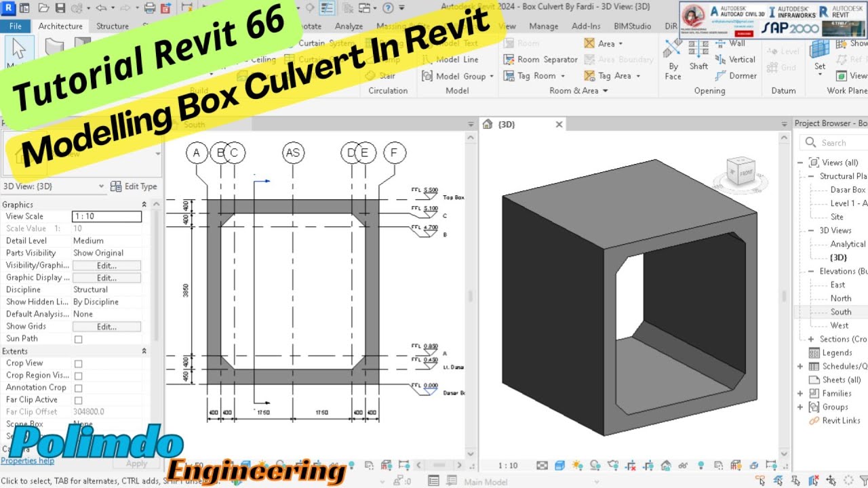Screen dimensions: 868x488
Task: Switch to the Structure ribbon tab
Action: click(113, 26)
